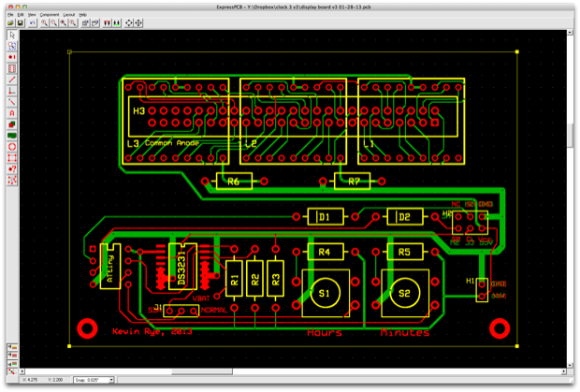
Task: Select the R5 resistor component
Action: pyautogui.click(x=405, y=252)
